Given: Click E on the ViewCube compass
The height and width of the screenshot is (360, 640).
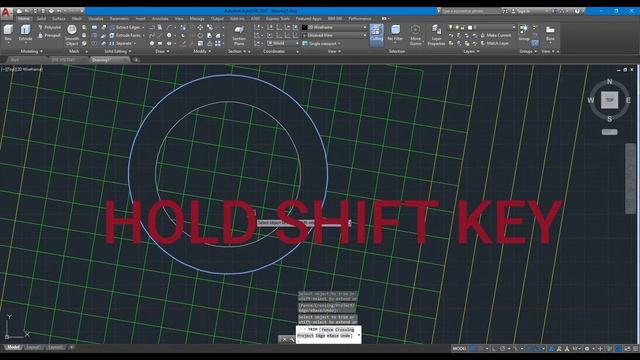Looking at the screenshot, I should (628, 100).
